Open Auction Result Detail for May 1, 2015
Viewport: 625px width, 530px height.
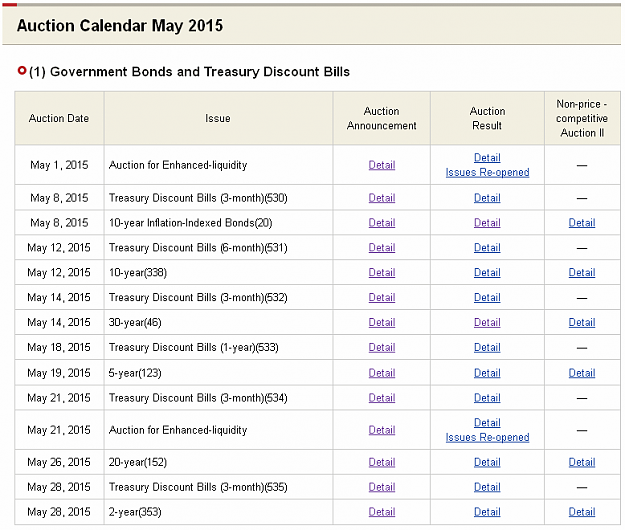coord(487,158)
